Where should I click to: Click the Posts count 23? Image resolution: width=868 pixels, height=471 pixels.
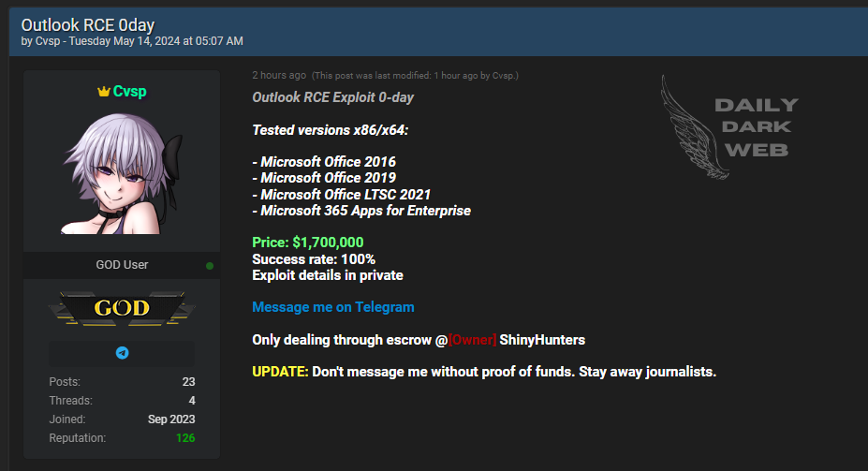(189, 382)
